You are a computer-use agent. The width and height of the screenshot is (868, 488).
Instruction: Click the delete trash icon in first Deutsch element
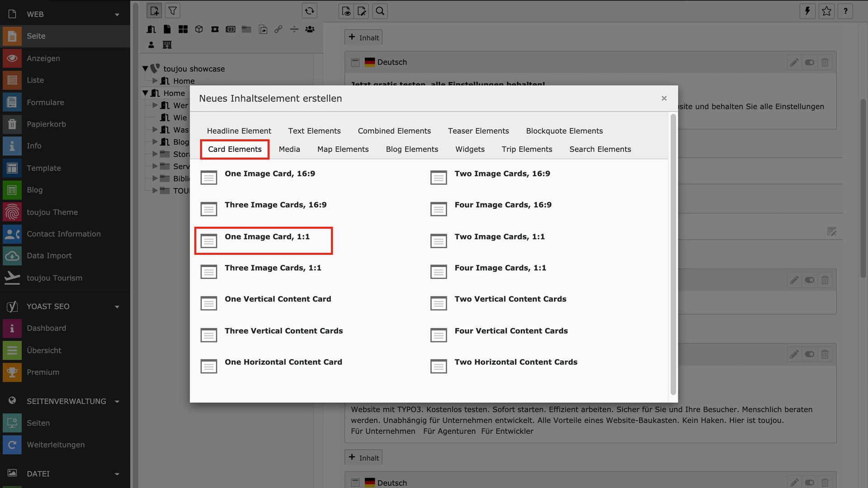[825, 62]
